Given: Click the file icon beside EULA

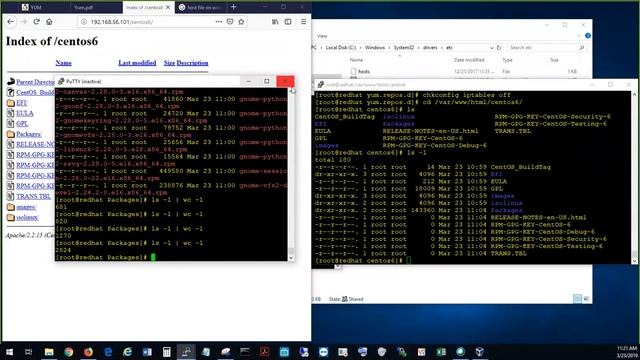Looking at the screenshot, I should 11,113.
